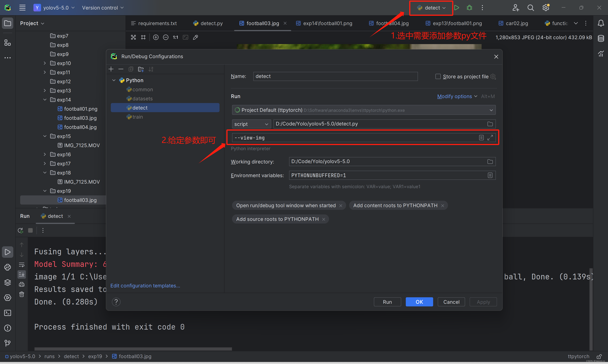Zoom in on the image viewer

point(156,37)
